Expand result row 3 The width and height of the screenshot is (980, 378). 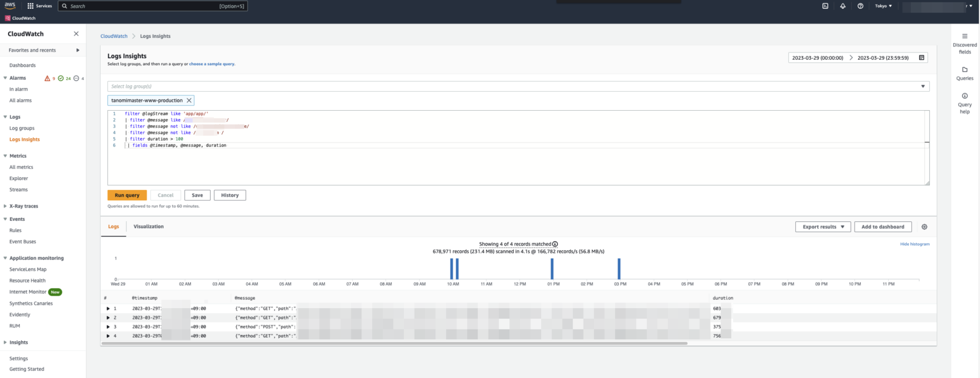(x=108, y=327)
